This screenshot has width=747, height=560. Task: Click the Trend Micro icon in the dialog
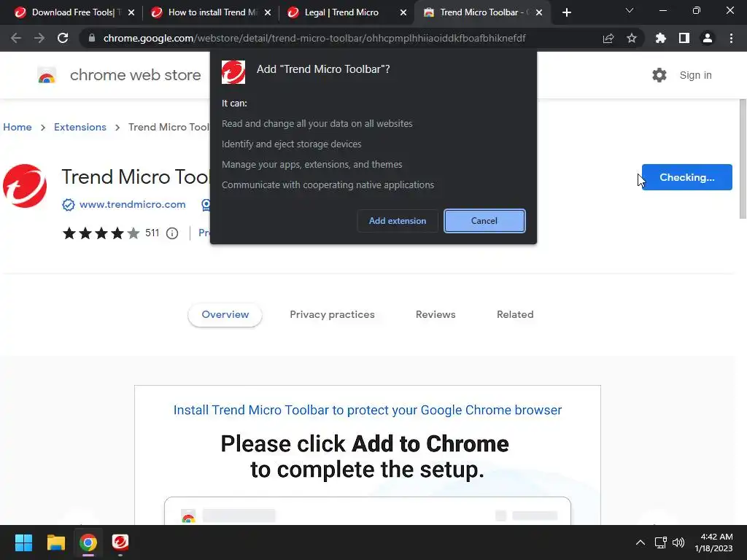pyautogui.click(x=233, y=72)
